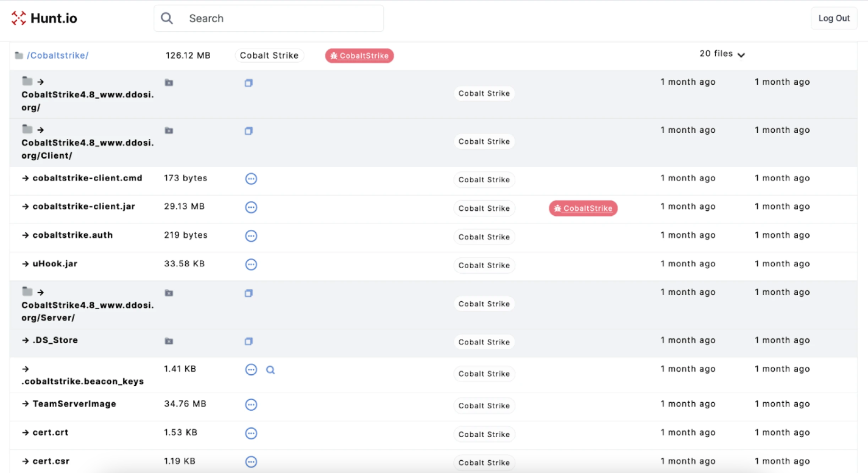Click the Log Out button
Screen dimensions: 868x473
pyautogui.click(x=834, y=18)
